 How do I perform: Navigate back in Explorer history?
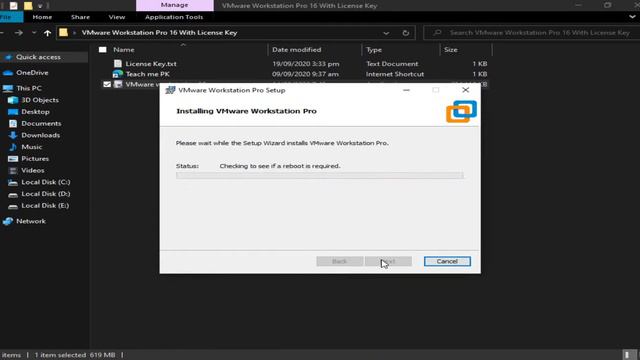pos(2,33)
